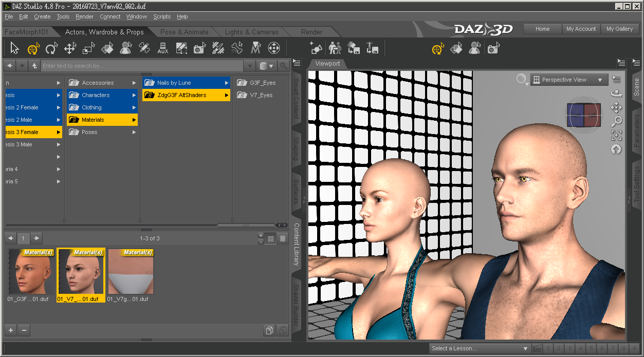644x357 pixels.
Task: Click the Spot Render camera in right toolbar group
Action: (493, 49)
